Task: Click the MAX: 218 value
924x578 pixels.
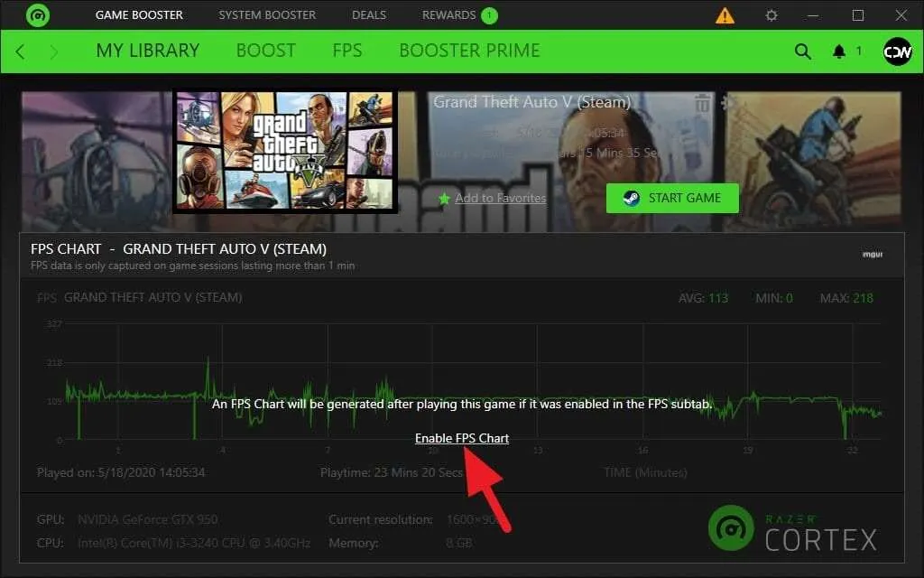Action: (x=846, y=298)
